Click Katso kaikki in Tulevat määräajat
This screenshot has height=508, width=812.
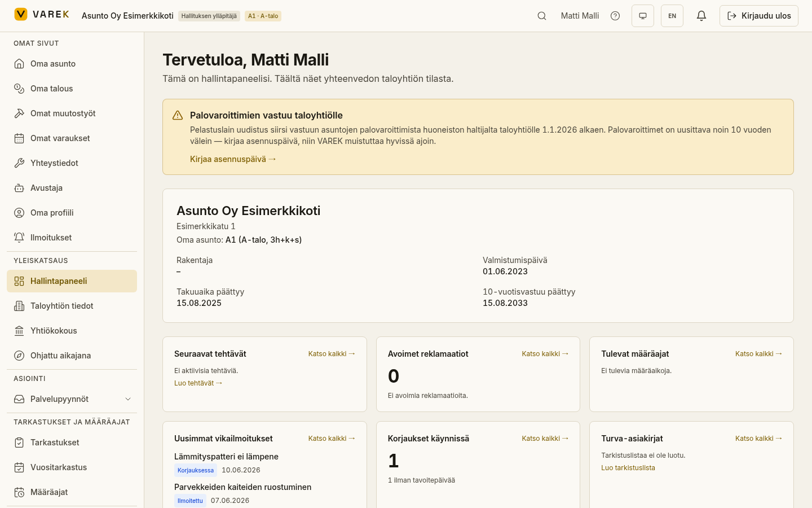pyautogui.click(x=758, y=354)
